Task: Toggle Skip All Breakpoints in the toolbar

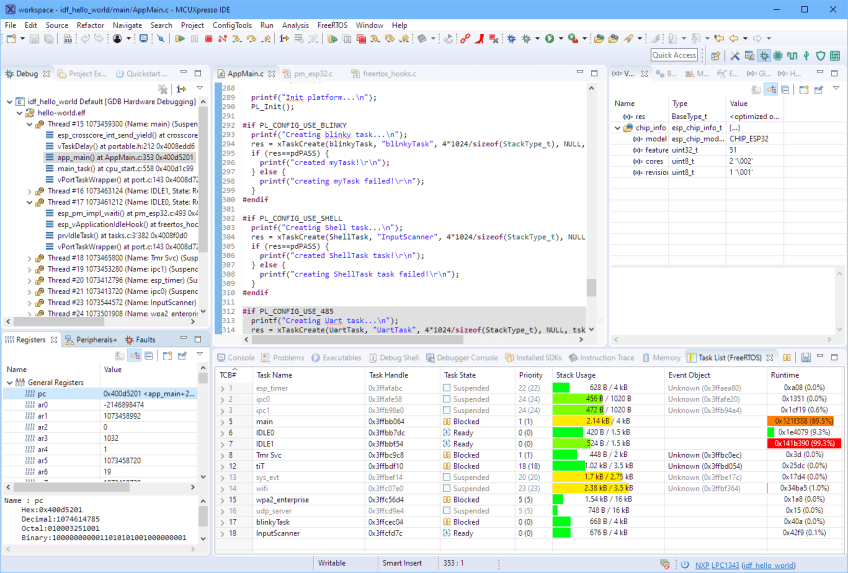Action: (x=161, y=38)
